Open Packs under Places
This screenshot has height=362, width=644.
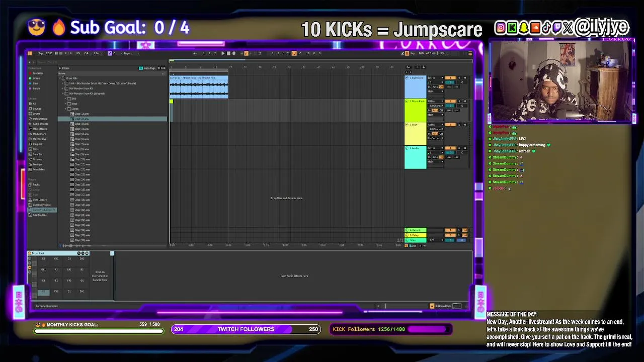35,185
